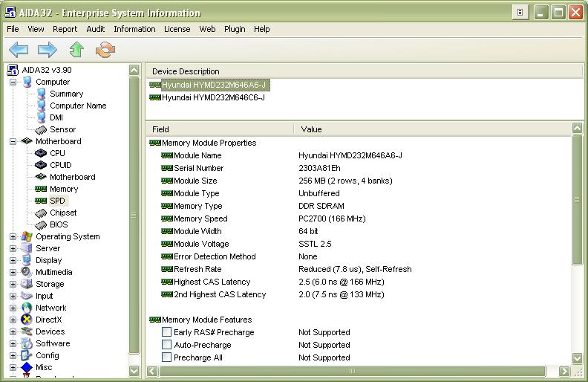Image resolution: width=588 pixels, height=382 pixels.
Task: Select the Storage drive icon
Action: click(x=27, y=284)
